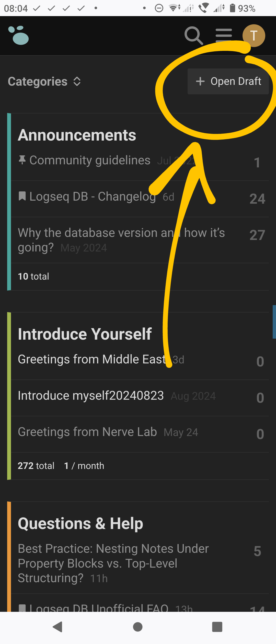
Task: Click the pin icon beside Community guidelines
Action: pos(22,160)
